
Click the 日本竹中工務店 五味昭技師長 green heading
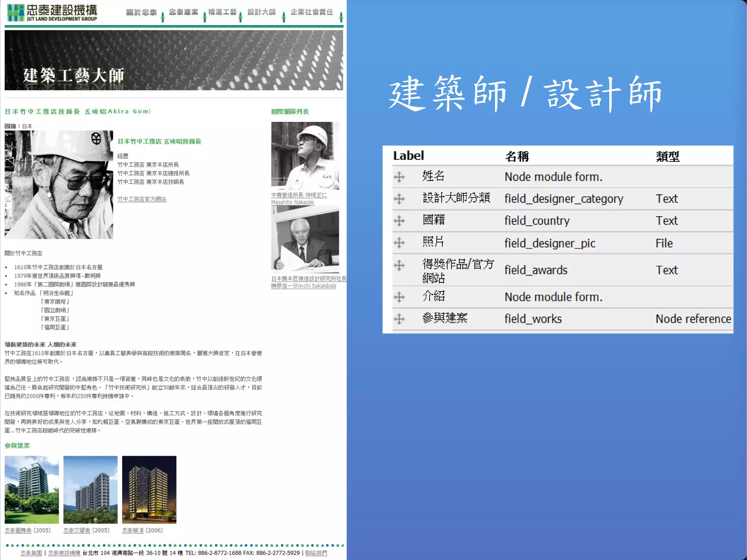click(x=159, y=142)
